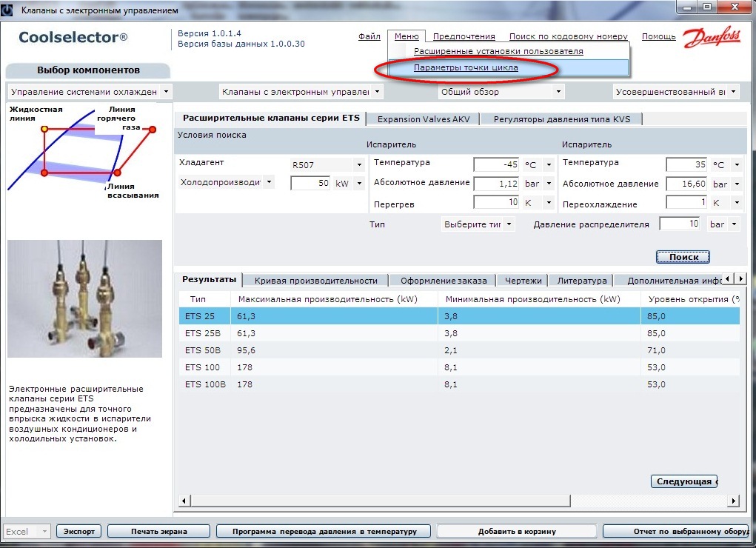Click the 50 kW capacity input field
The height and width of the screenshot is (548, 756).
[310, 184]
